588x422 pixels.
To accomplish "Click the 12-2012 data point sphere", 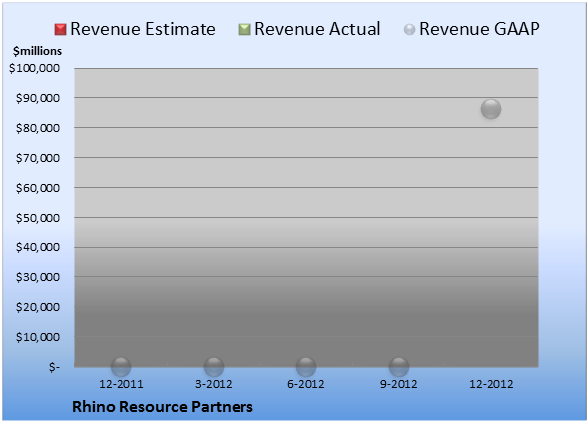I will coord(491,109).
